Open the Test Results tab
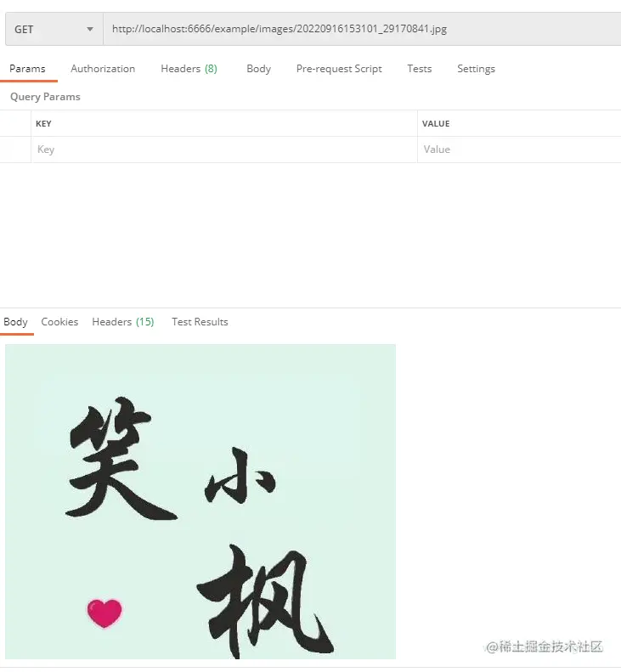The width and height of the screenshot is (621, 672). 200,322
